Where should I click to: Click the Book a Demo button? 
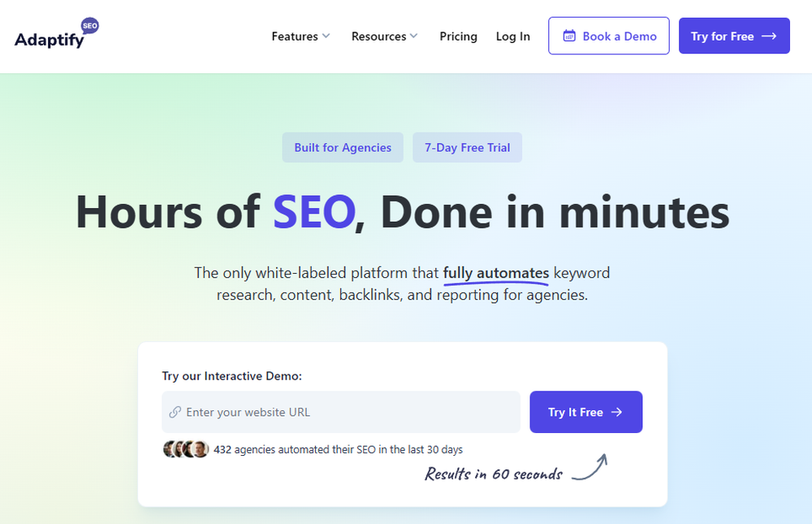pos(608,36)
